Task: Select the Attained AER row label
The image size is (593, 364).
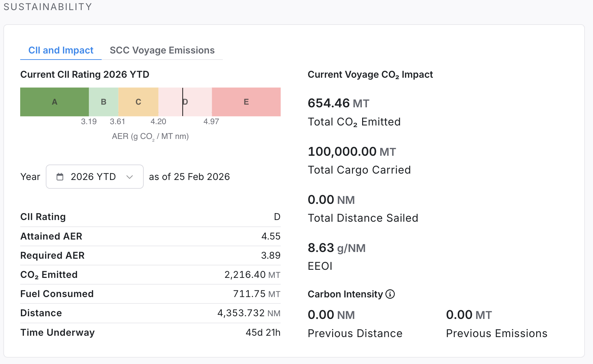Action: click(x=51, y=236)
